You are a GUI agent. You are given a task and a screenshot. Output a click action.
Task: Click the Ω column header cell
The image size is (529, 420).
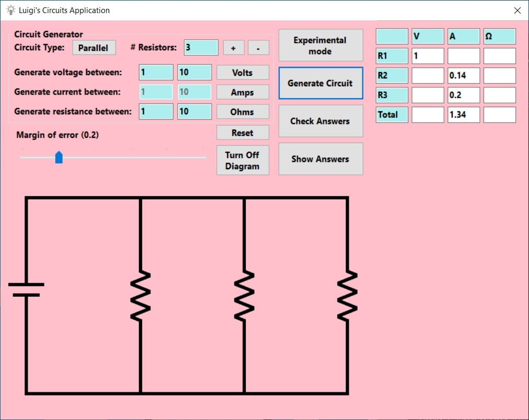point(500,36)
